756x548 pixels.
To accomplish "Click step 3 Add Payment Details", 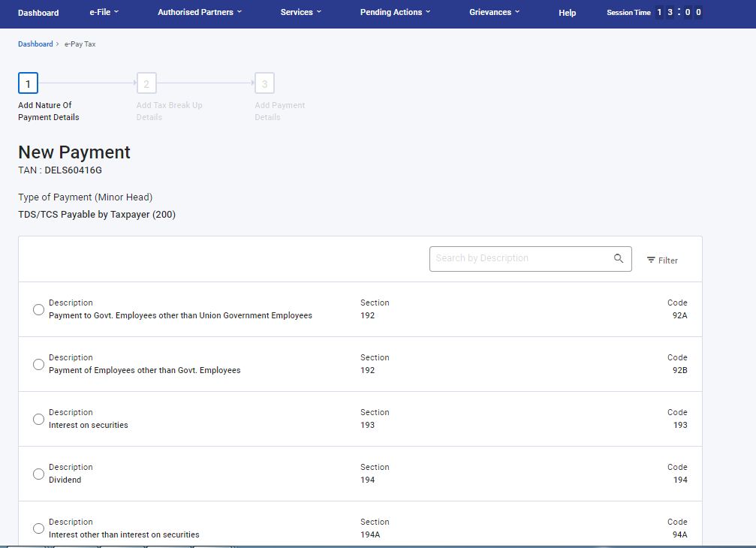I will pos(264,83).
